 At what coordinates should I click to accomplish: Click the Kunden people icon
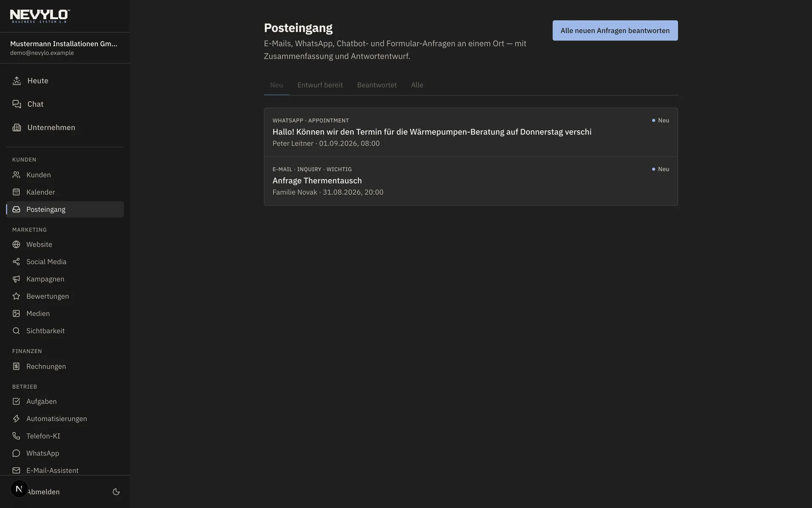pos(16,175)
